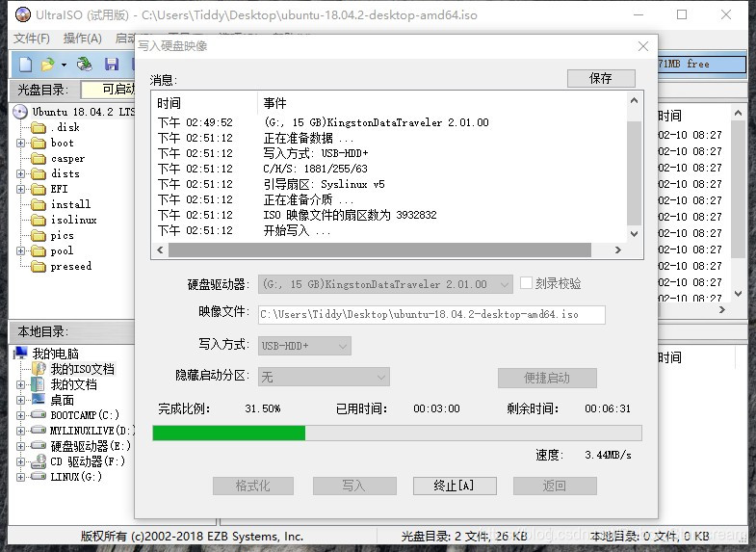The height and width of the screenshot is (552, 756).
Task: Expand the 我的文档 node
Action: pyautogui.click(x=20, y=384)
